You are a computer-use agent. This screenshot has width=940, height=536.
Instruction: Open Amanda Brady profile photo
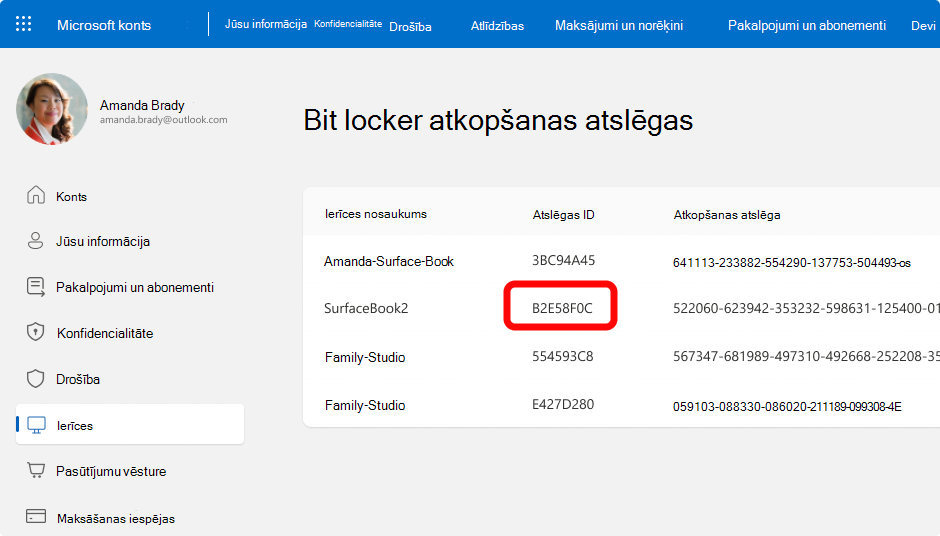point(52,109)
